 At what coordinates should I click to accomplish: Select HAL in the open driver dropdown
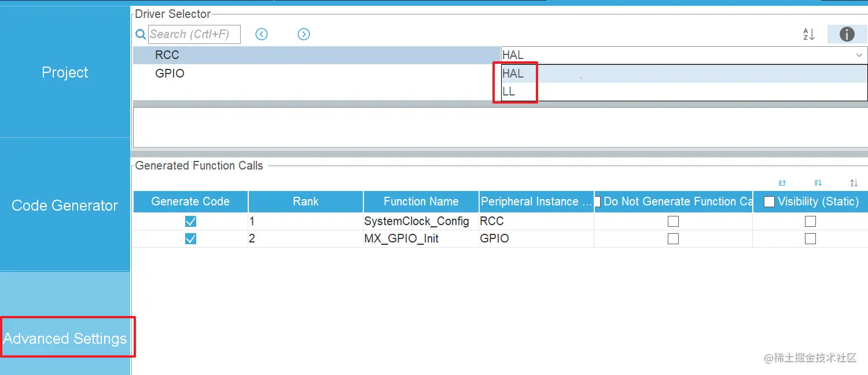click(x=513, y=73)
